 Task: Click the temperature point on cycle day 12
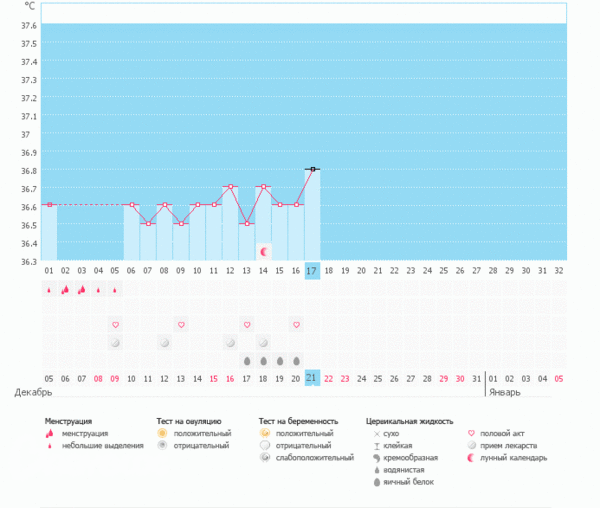coord(230,187)
